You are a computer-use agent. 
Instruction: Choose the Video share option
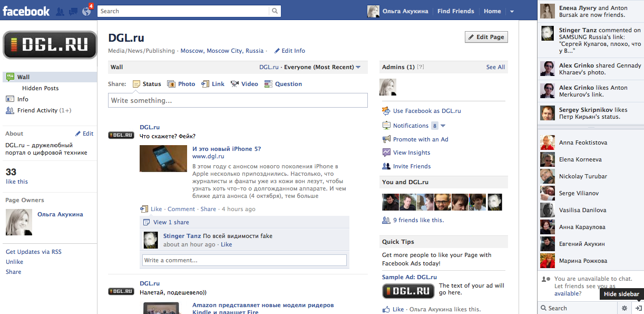pyautogui.click(x=245, y=84)
